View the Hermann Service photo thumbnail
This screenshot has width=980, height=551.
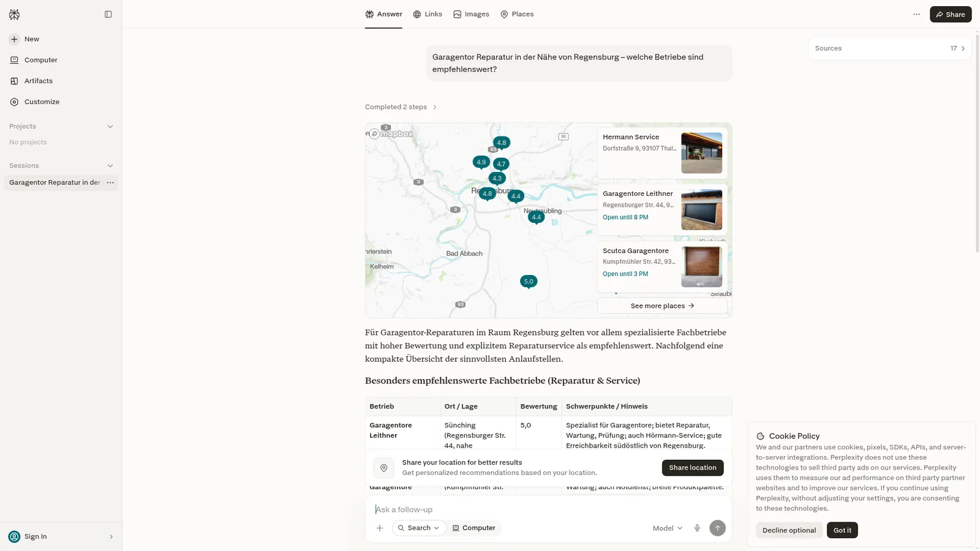click(x=701, y=153)
